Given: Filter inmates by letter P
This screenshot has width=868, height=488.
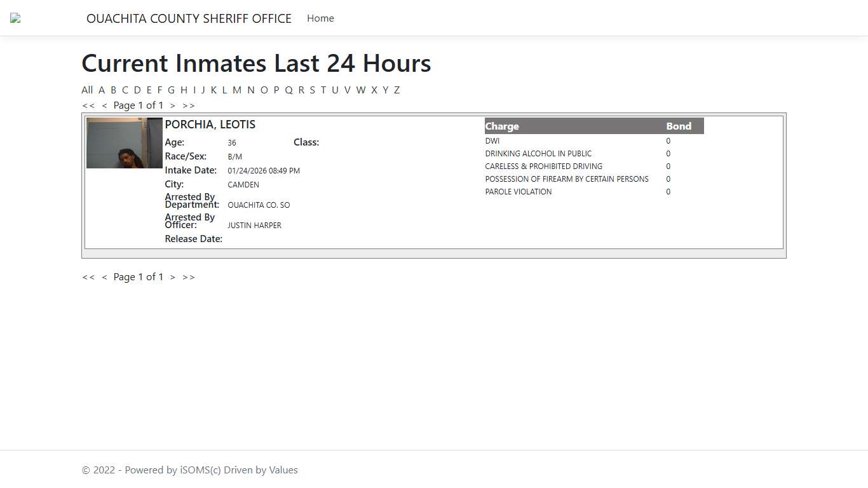Looking at the screenshot, I should 276,90.
